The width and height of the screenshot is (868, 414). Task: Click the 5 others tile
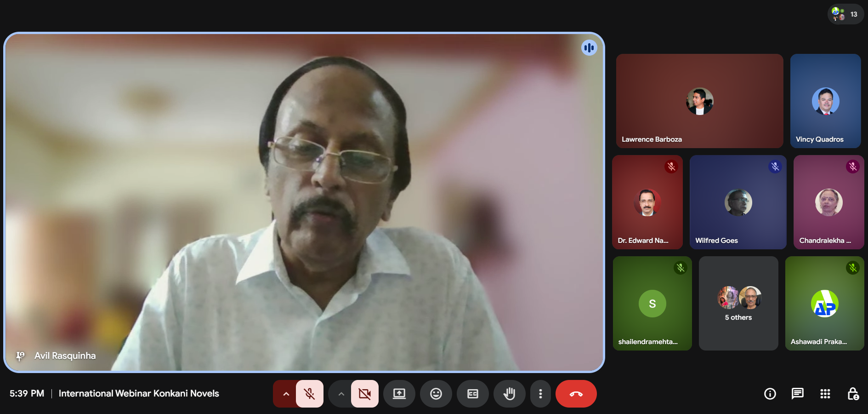point(738,304)
